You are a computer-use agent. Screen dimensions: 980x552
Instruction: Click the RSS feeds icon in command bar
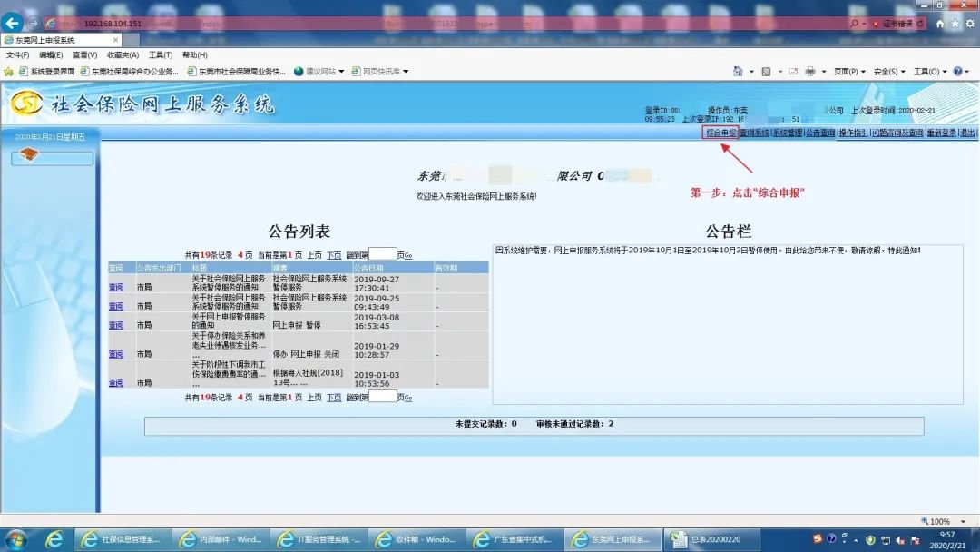coord(767,71)
